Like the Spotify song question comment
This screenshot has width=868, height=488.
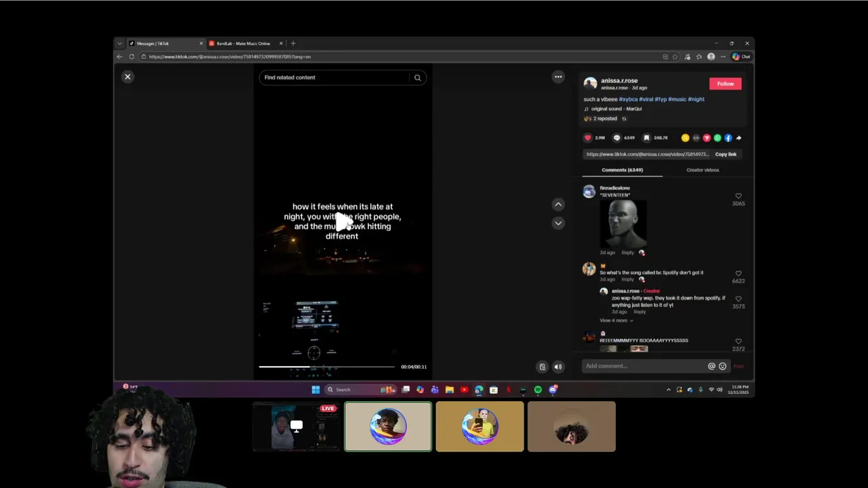point(738,273)
